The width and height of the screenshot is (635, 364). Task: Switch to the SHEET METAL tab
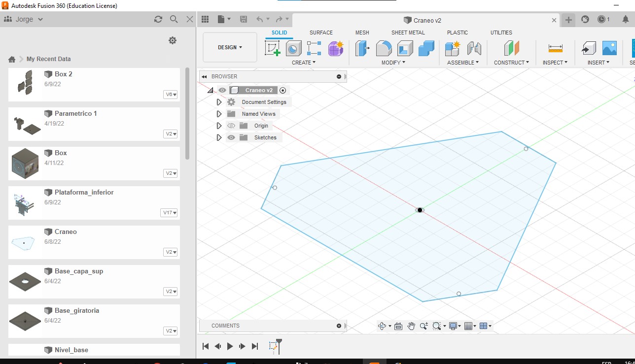tap(408, 33)
